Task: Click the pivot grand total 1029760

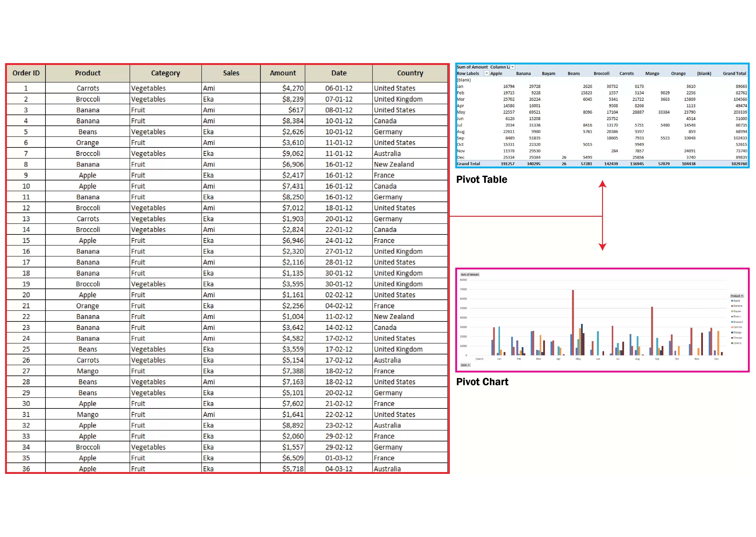Action: (739, 164)
